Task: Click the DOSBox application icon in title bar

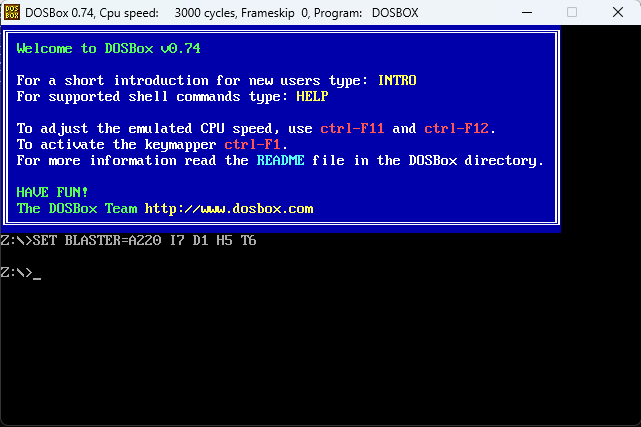Action: coord(12,12)
